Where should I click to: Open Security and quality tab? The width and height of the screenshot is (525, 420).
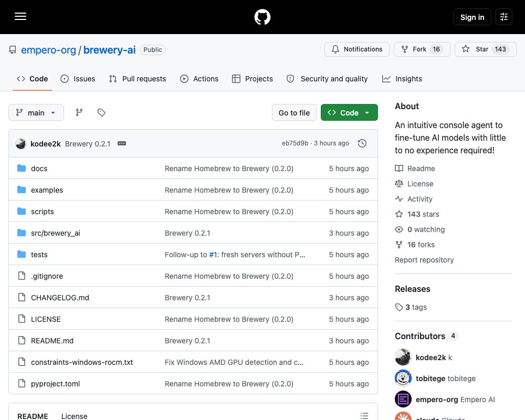[x=327, y=79]
